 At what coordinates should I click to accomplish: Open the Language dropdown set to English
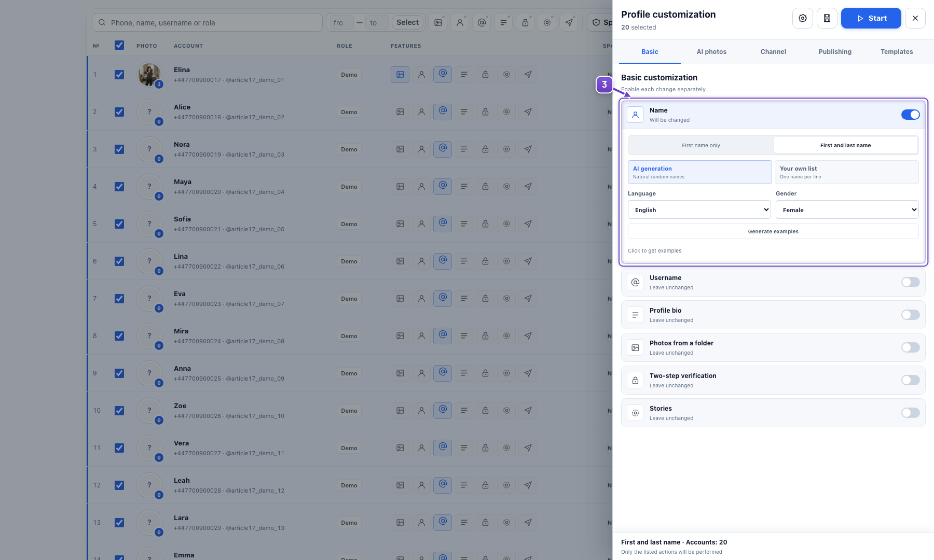[x=699, y=209]
